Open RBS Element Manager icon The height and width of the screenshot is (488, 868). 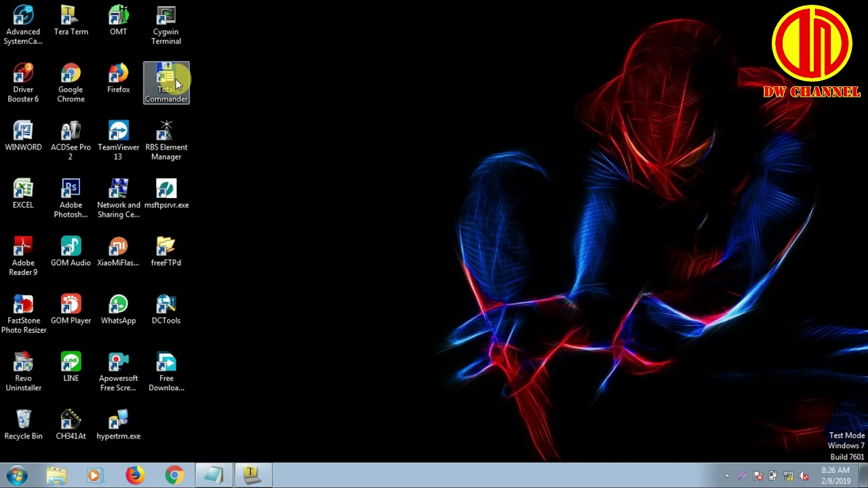click(x=166, y=140)
